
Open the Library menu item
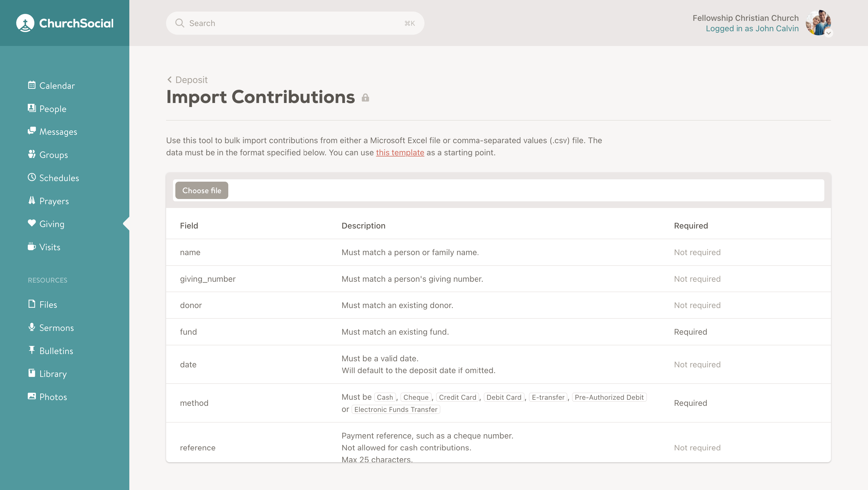click(53, 373)
